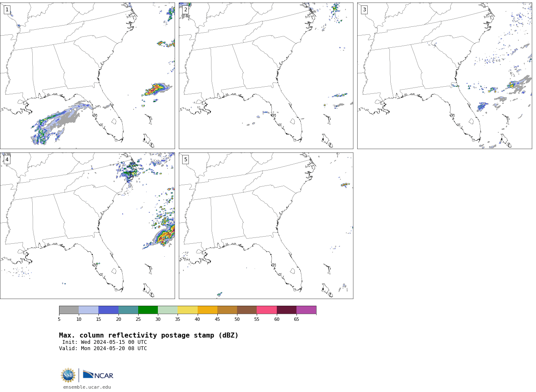Screen dimensions: 536x392
Task: Click the colorbar tick label 30
Action: tap(158, 320)
